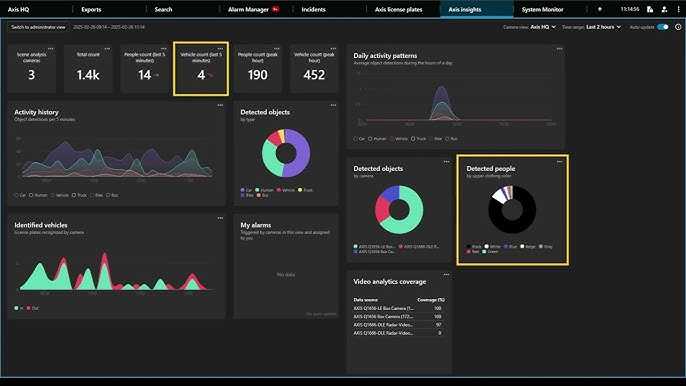The width and height of the screenshot is (686, 386).
Task: Toggle the Auto update switch
Action: point(663,27)
